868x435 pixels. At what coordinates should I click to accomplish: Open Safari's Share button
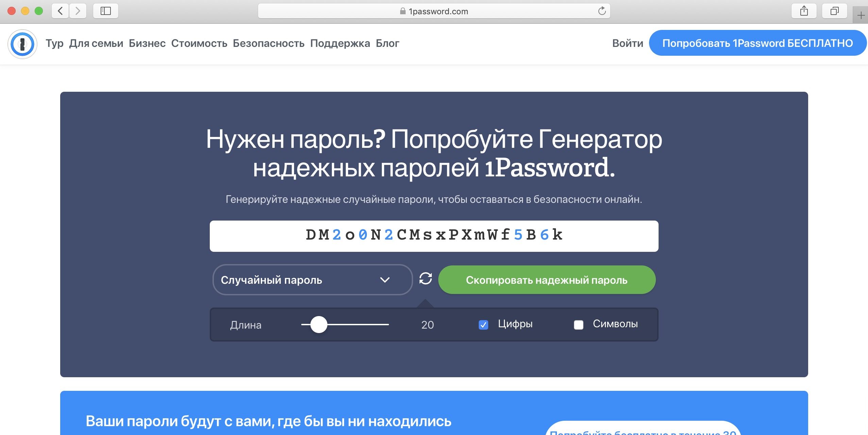point(804,11)
